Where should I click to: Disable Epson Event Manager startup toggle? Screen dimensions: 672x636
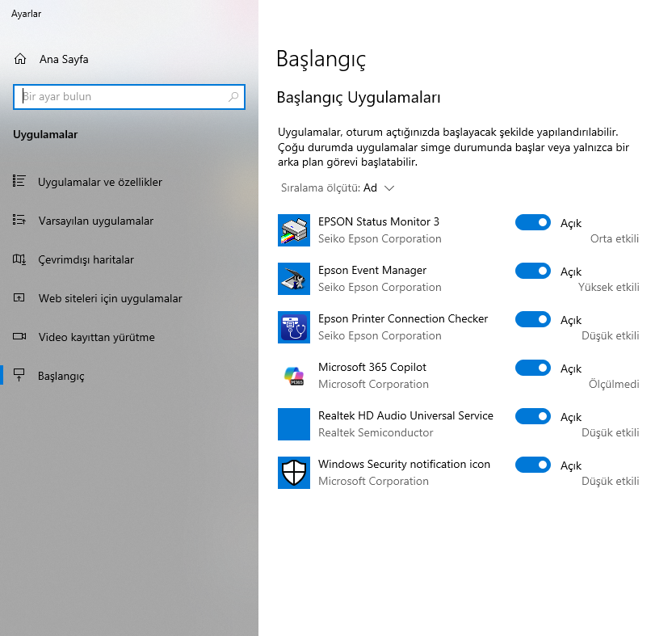pyautogui.click(x=533, y=271)
